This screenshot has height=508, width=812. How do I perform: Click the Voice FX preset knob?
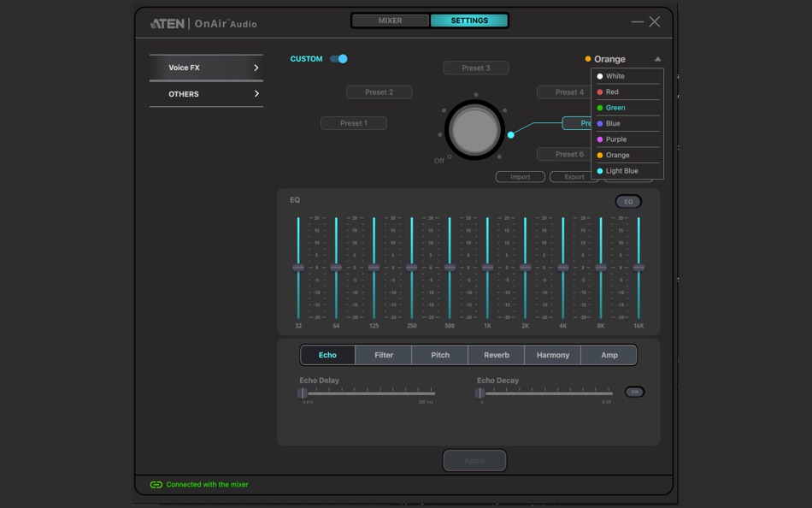[474, 130]
